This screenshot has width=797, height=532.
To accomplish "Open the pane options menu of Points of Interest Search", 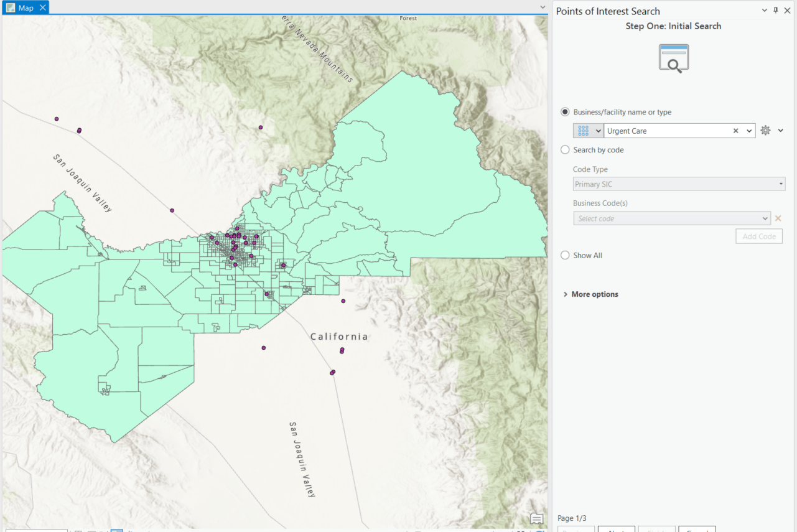I will point(763,11).
